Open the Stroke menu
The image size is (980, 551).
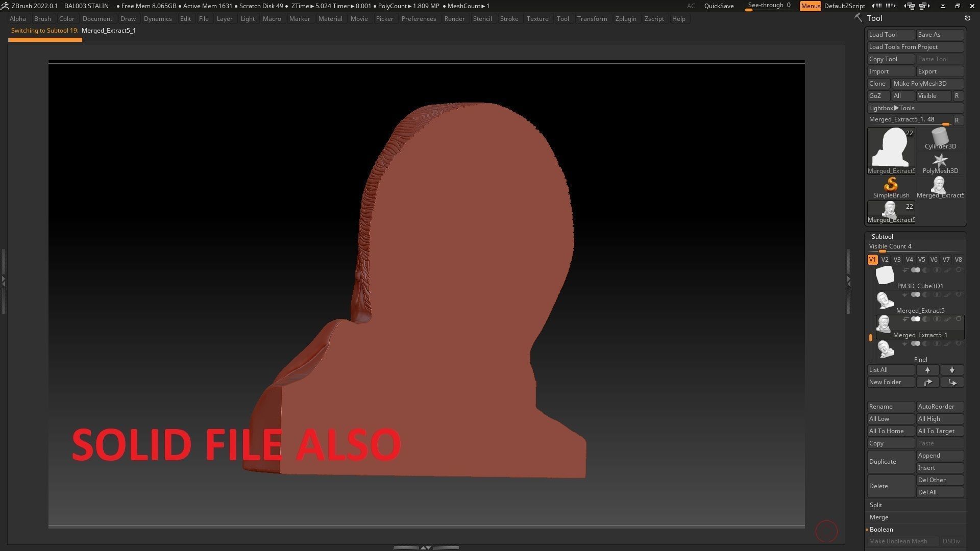coord(508,19)
